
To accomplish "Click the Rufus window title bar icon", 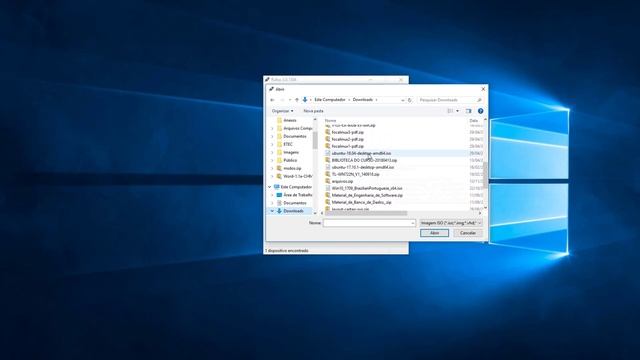I will 267,80.
